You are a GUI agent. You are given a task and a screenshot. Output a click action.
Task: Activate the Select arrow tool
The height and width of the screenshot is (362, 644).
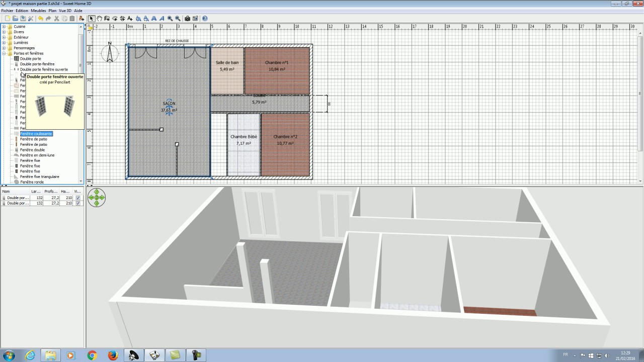91,19
